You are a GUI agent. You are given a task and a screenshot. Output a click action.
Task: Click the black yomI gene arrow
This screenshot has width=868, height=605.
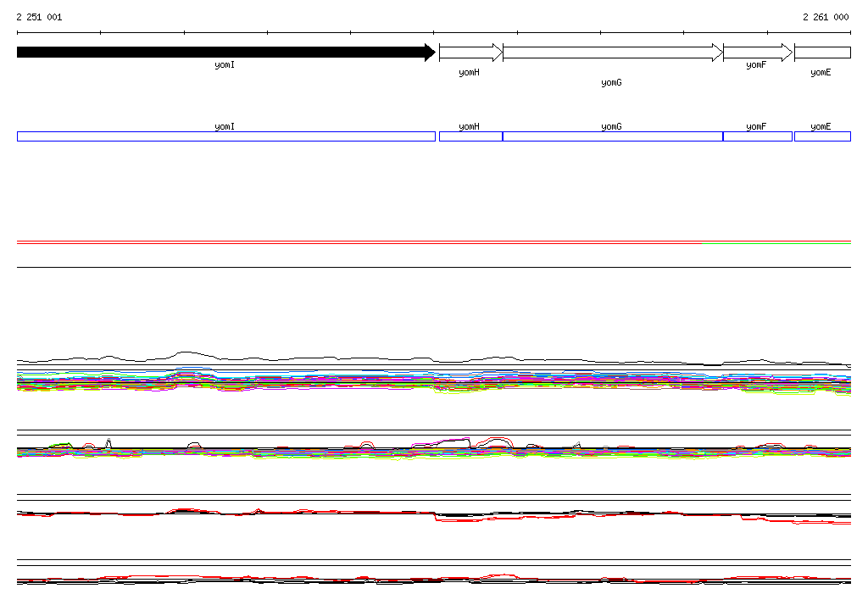[x=226, y=53]
